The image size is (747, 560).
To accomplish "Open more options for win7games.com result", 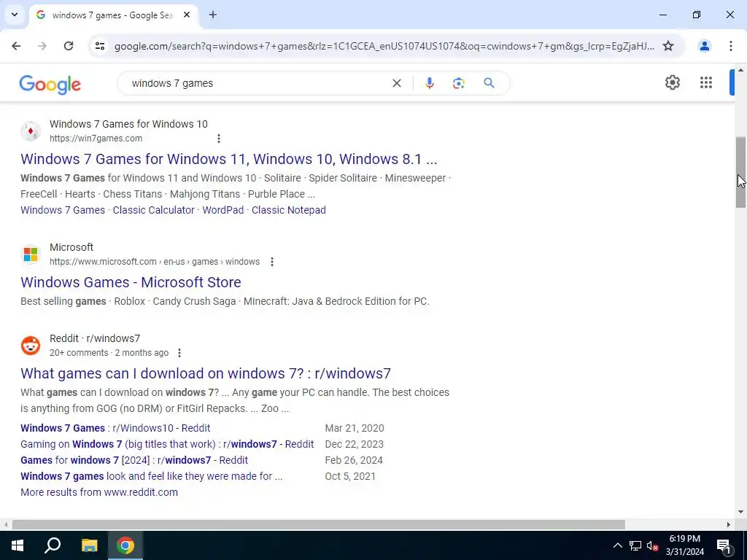I will [x=219, y=139].
